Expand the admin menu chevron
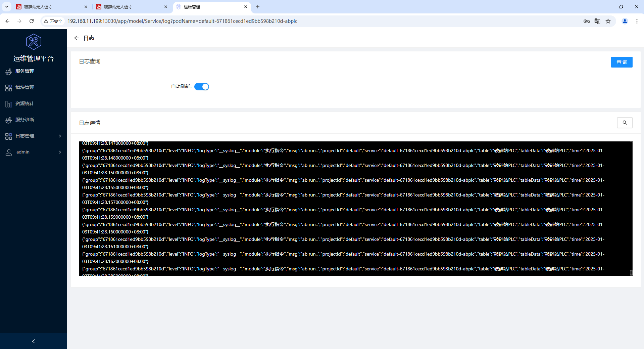644x349 pixels. pos(60,152)
